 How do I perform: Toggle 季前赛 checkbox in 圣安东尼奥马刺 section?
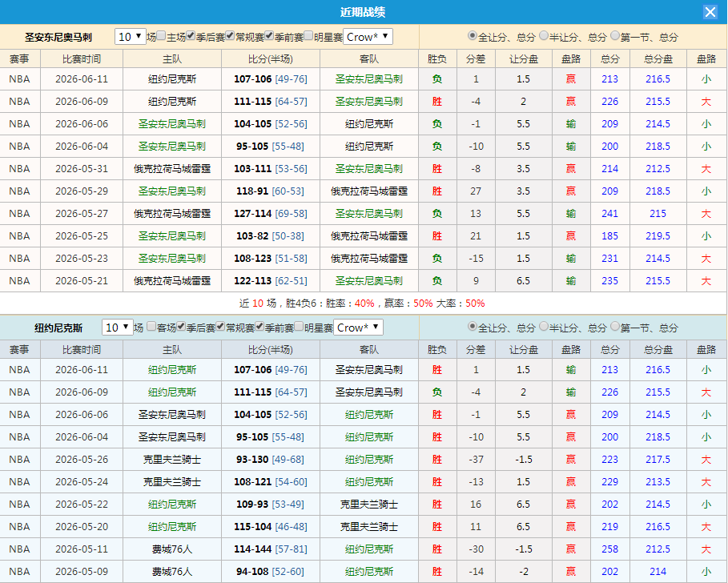click(x=269, y=36)
